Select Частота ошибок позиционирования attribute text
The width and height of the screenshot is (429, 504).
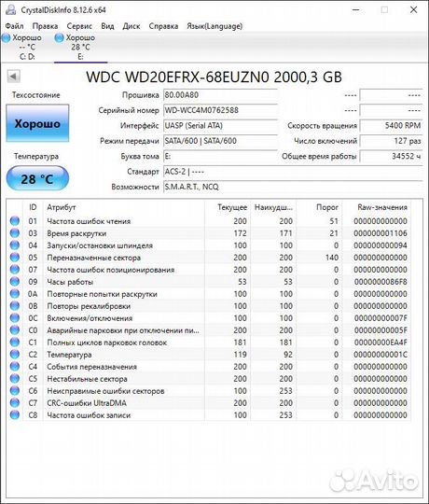[x=111, y=270]
